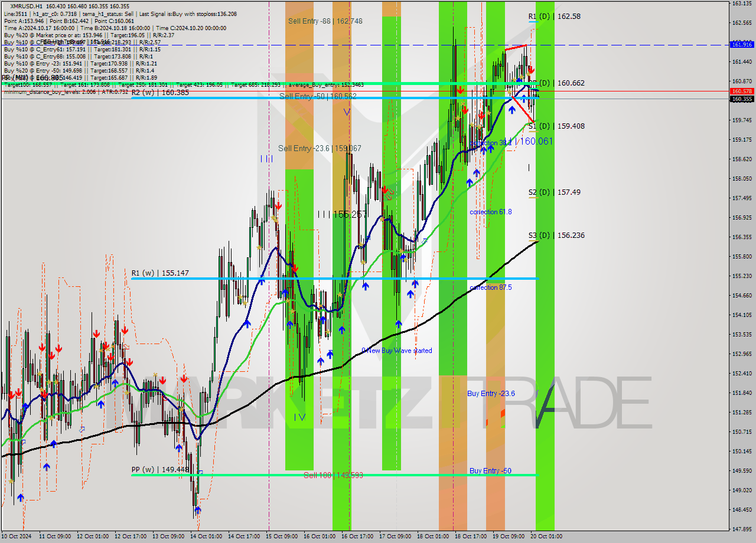Click the I I I 155.257 wave label
Viewport: 756px width, 543px height.
click(342, 214)
